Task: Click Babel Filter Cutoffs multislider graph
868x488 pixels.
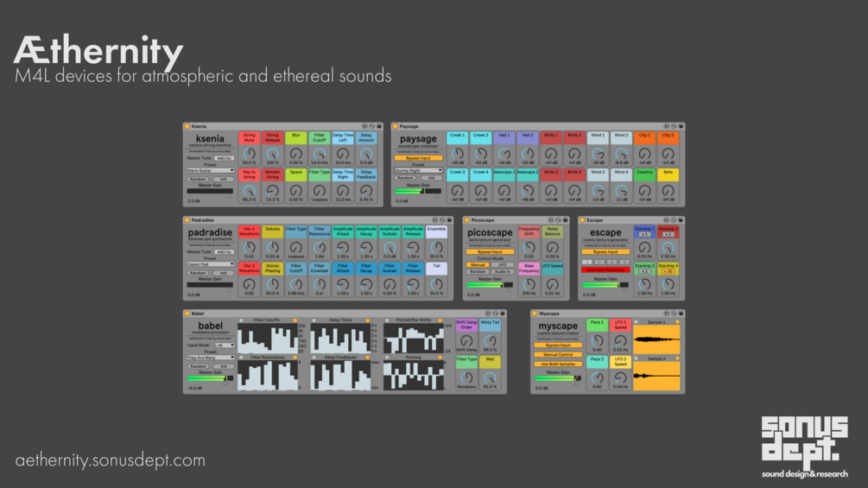Action: click(268, 338)
